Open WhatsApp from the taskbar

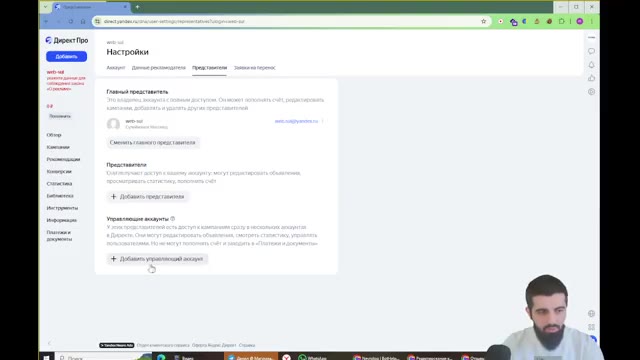[312, 357]
